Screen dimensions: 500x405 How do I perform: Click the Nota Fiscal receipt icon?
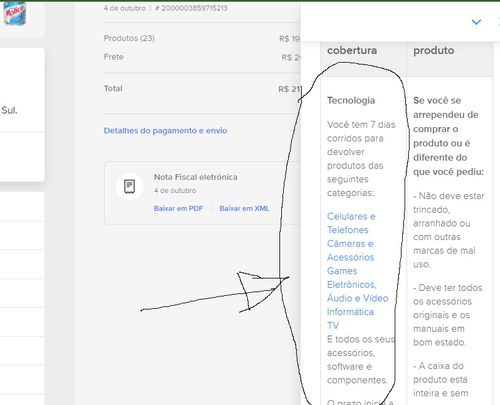pos(129,186)
